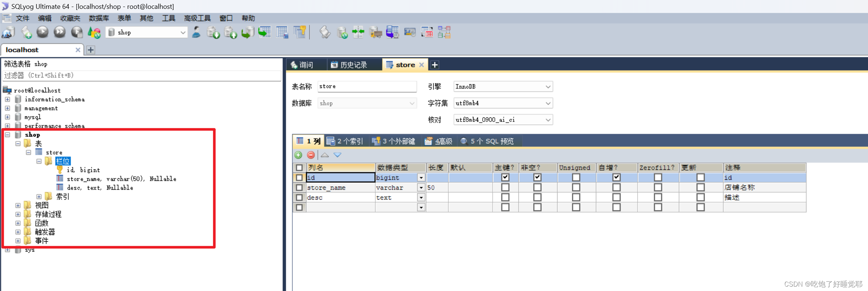Delete selected column with red minus icon
The image size is (868, 291).
pyautogui.click(x=311, y=155)
